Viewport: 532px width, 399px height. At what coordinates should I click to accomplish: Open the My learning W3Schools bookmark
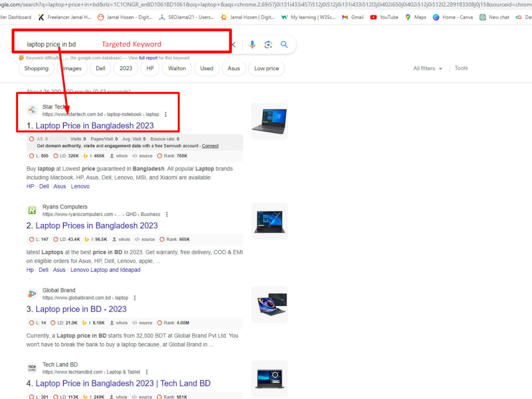pyautogui.click(x=308, y=18)
